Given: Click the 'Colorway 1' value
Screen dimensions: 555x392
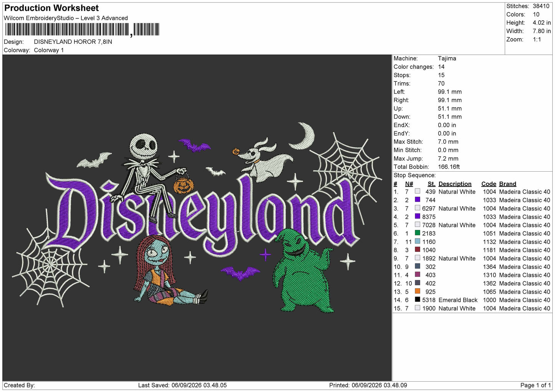Looking at the screenshot, I should coord(49,50).
